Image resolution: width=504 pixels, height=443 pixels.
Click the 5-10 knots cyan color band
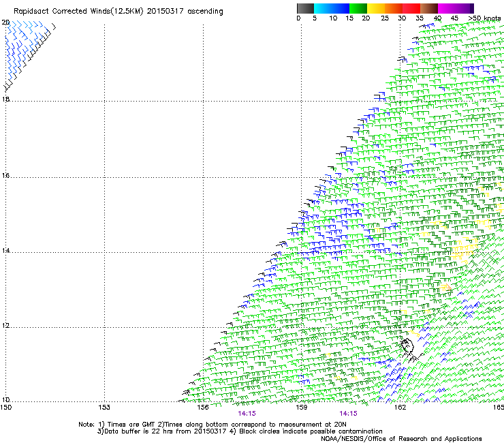coord(323,8)
